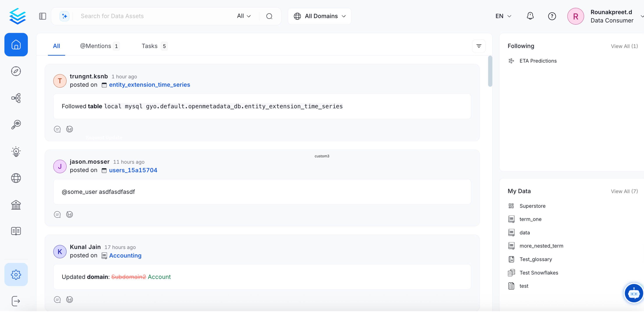Screen dimensions: 644x312
Task: Add a reaction emoji to trungnt.ksnb's post
Action: [69, 129]
